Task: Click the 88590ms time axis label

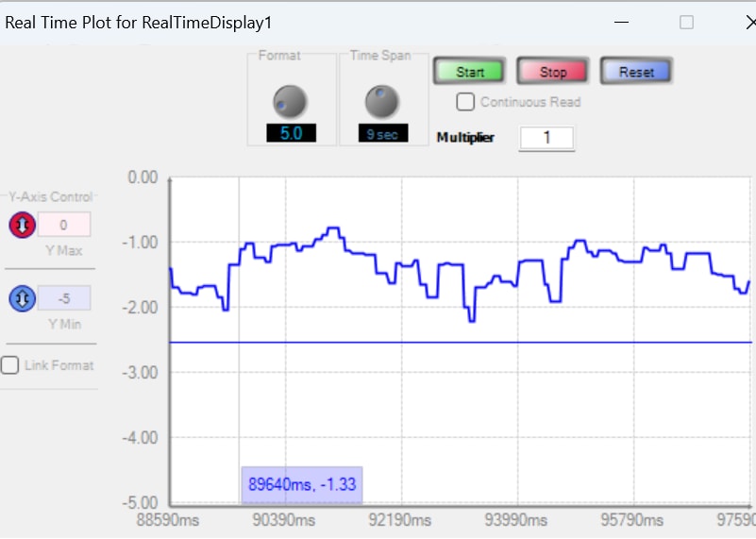Action: [168, 521]
